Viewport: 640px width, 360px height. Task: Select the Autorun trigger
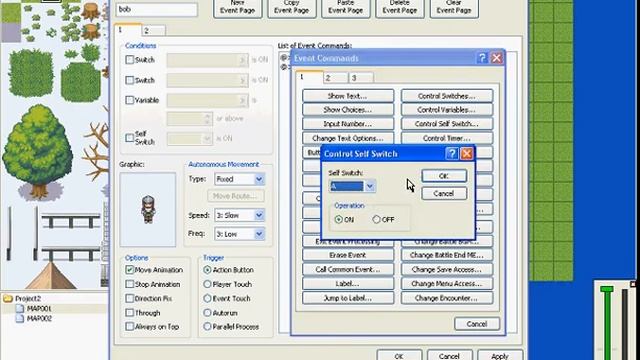[207, 313]
